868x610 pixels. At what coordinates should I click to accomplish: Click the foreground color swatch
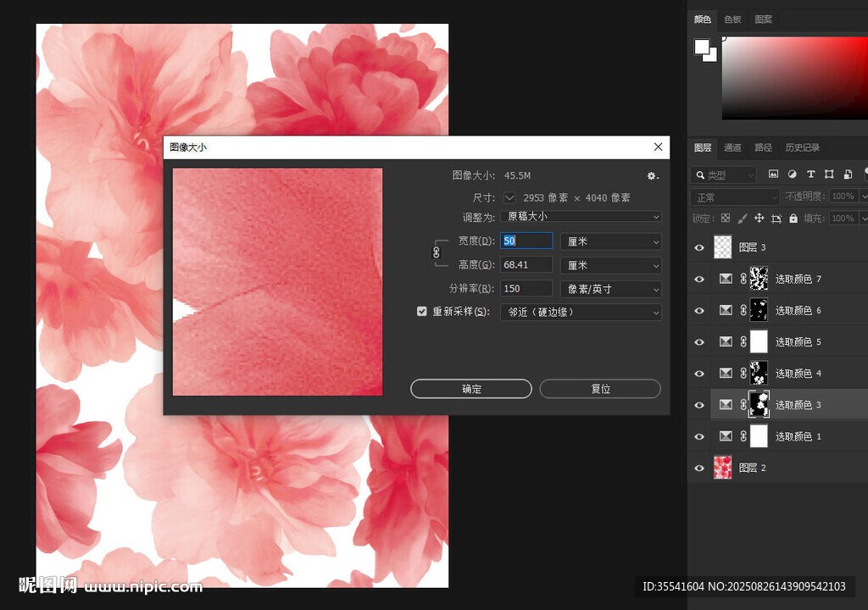(703, 47)
